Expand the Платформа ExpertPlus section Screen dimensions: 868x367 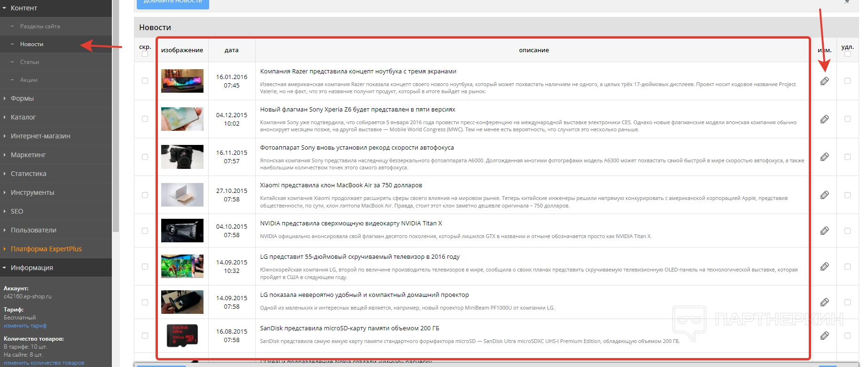pos(56,249)
